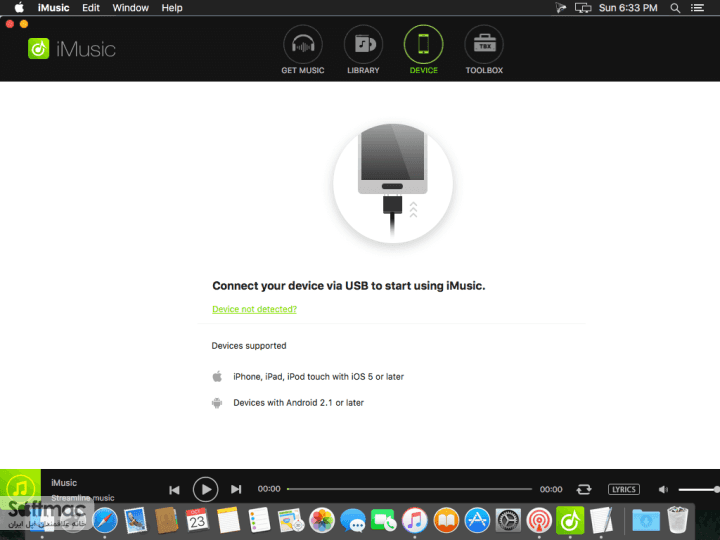Viewport: 720px width, 540px height.
Task: Skip to previous track
Action: (174, 490)
